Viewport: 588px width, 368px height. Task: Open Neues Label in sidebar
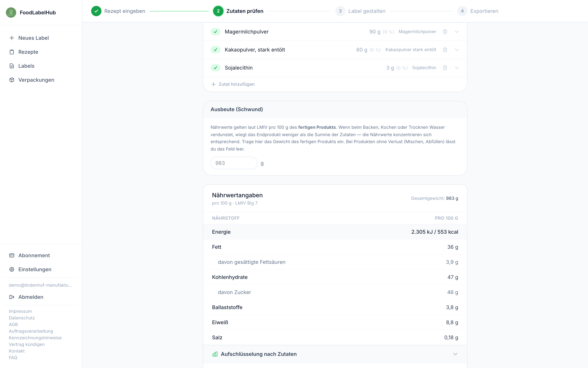tap(41, 38)
